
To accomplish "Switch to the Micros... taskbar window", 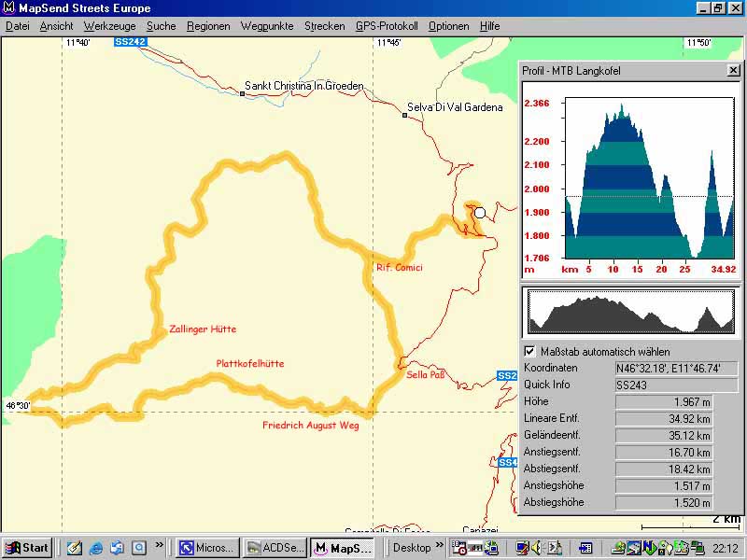I will [x=206, y=548].
